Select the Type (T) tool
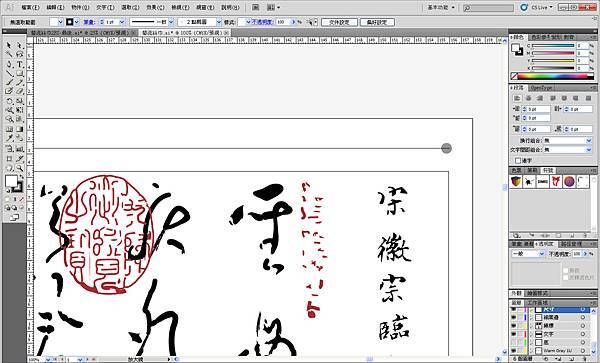The image size is (600, 363). (x=20, y=64)
